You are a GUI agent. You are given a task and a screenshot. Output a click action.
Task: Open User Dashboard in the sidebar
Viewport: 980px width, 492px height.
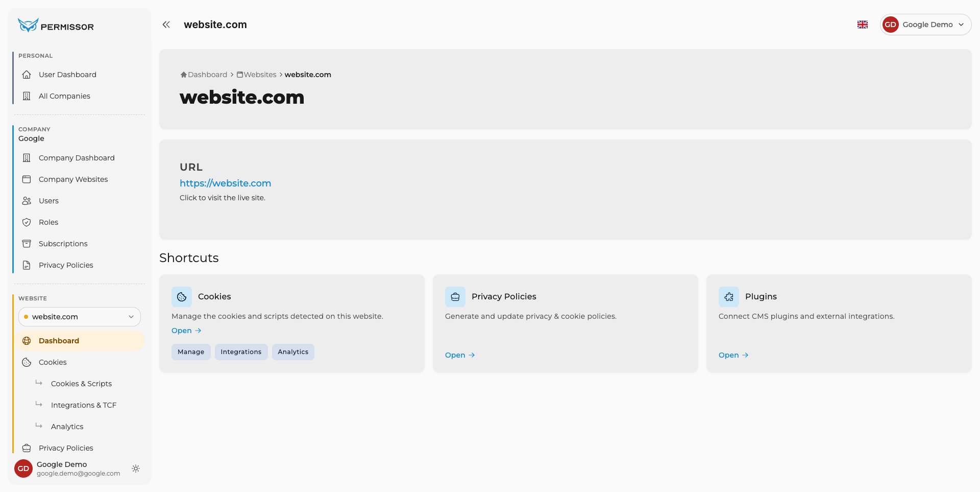click(79, 75)
